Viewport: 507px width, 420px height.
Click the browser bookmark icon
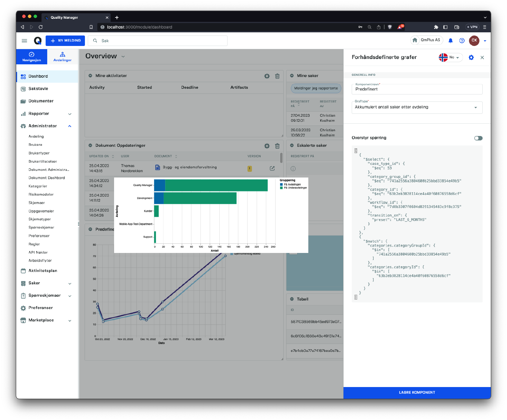pyautogui.click(x=91, y=27)
